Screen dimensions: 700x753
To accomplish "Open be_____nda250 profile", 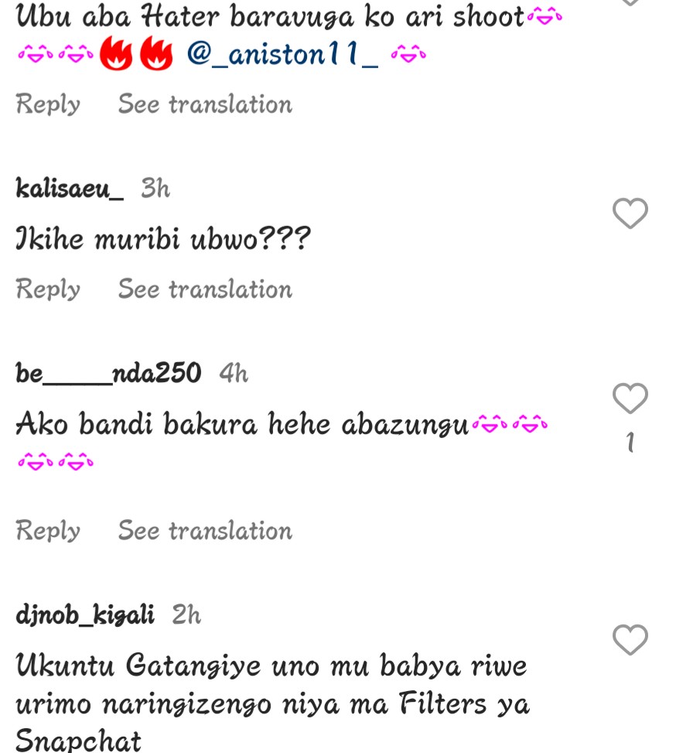I will pos(108,373).
